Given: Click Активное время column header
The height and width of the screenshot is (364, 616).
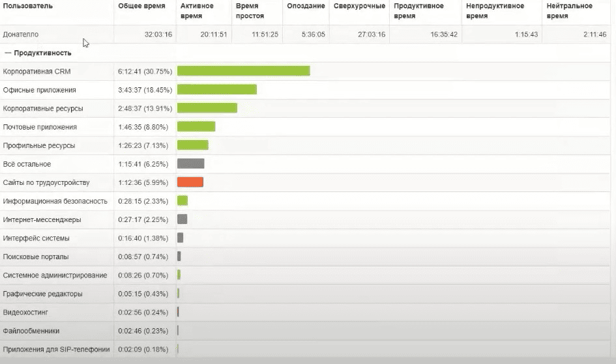Looking at the screenshot, I should (196, 10).
